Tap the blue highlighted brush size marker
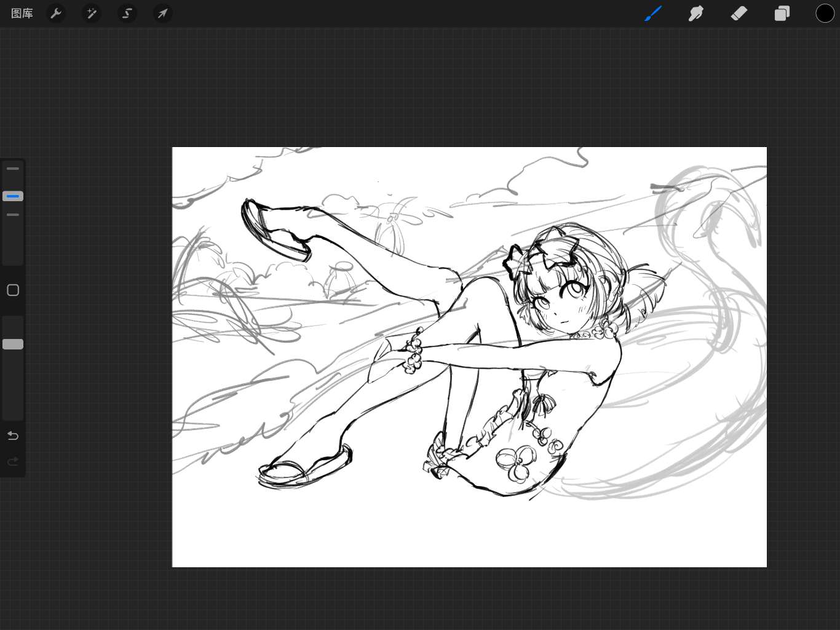 click(x=13, y=196)
